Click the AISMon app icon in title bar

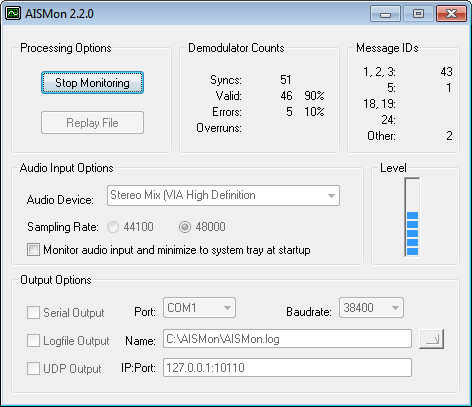[x=13, y=14]
